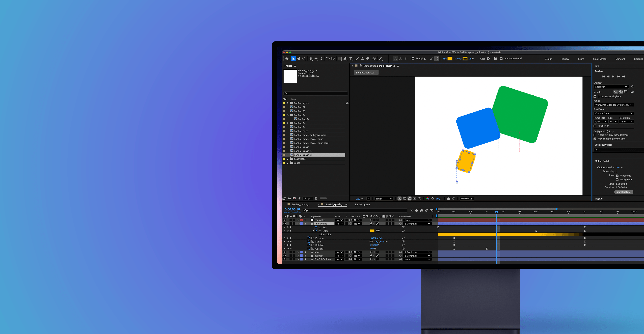
Task: Click the Home icon in toolbar
Action: point(287,59)
